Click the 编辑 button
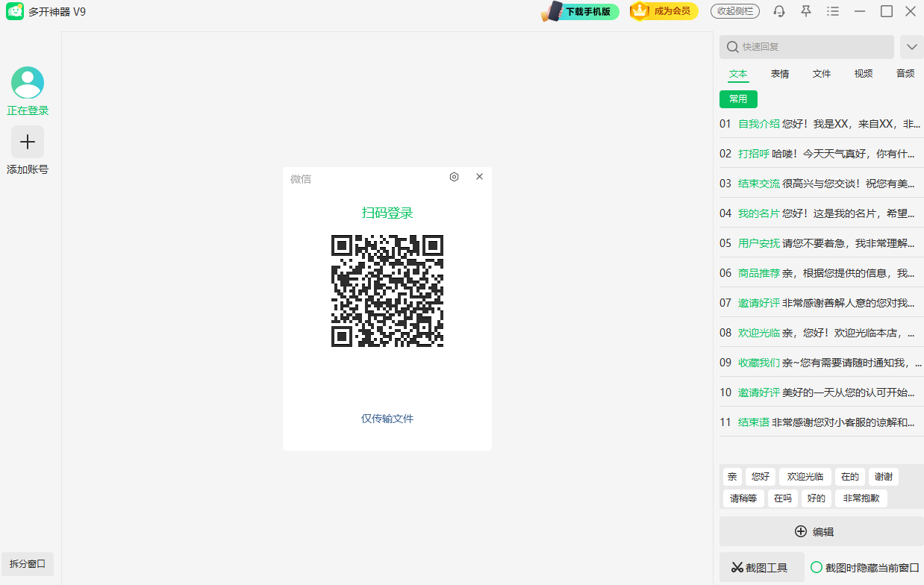Screen dimensions: 924x585 coord(822,531)
